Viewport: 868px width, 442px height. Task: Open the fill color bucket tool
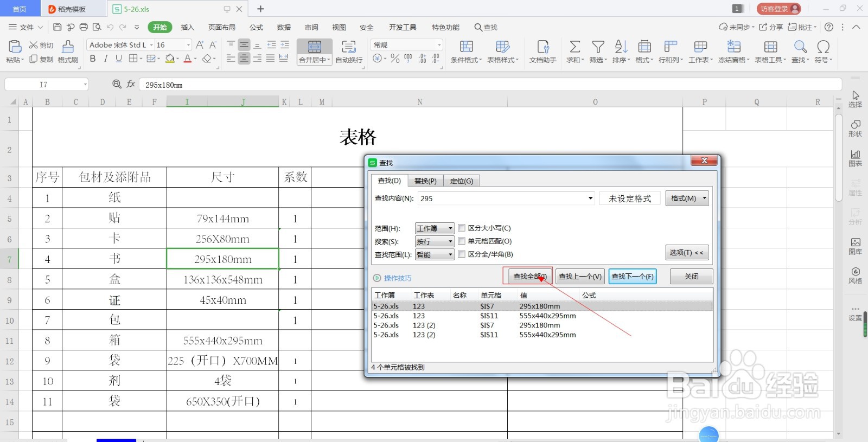point(170,59)
